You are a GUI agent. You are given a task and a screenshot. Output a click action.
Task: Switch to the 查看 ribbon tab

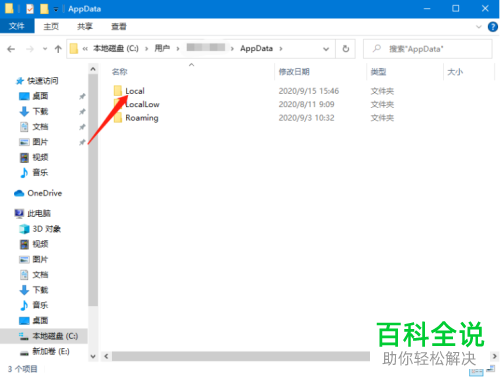coord(119,26)
